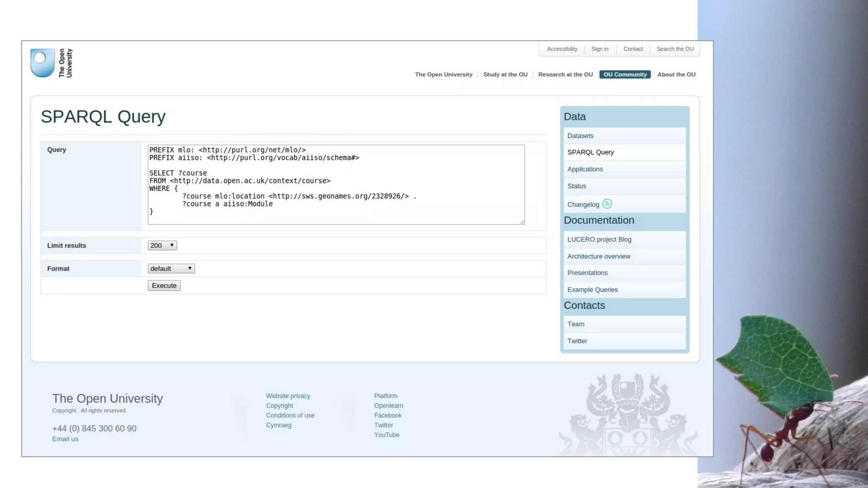Open Search the OU link
Image resolution: width=868 pixels, height=488 pixels.
point(675,49)
